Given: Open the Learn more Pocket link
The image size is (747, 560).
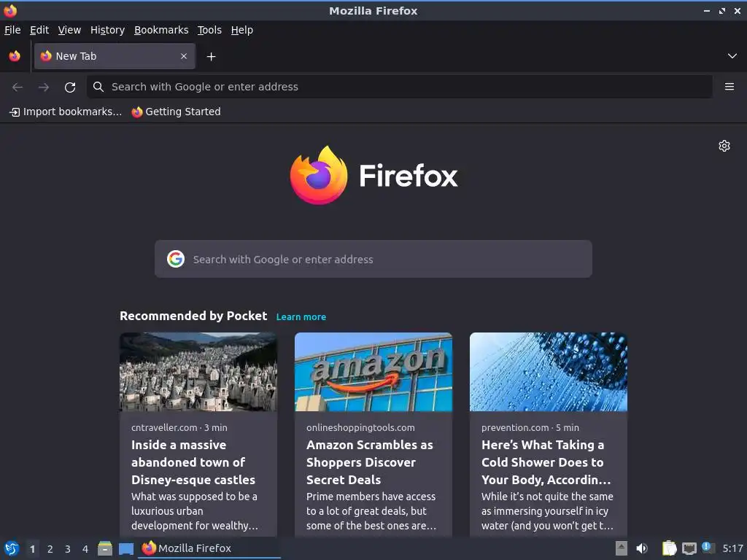Looking at the screenshot, I should 301,316.
